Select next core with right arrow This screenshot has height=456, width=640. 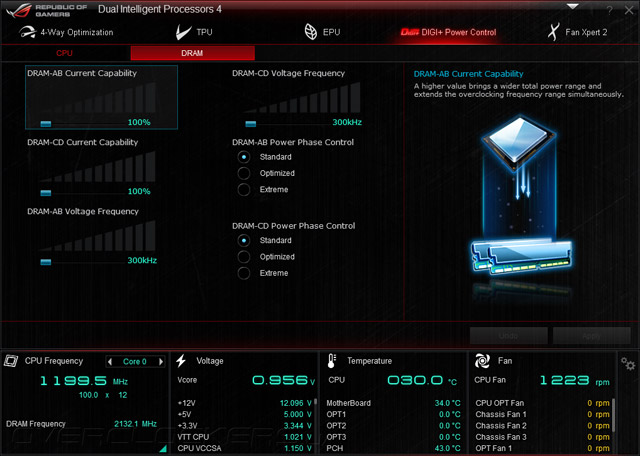(x=161, y=362)
